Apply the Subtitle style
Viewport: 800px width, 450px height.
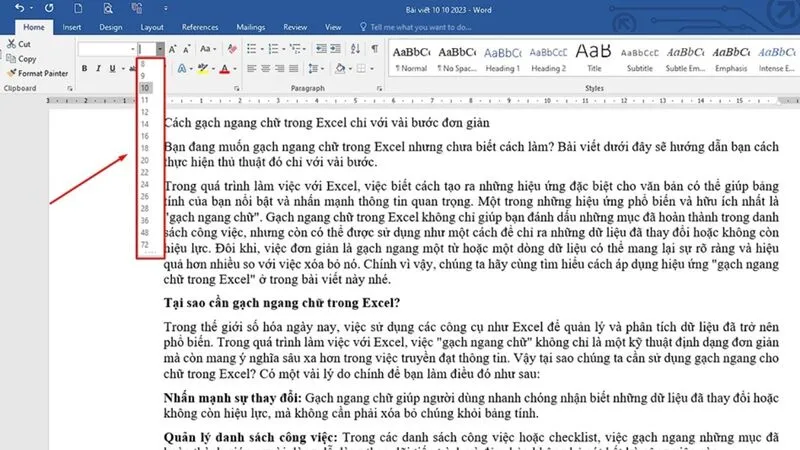pyautogui.click(x=640, y=59)
